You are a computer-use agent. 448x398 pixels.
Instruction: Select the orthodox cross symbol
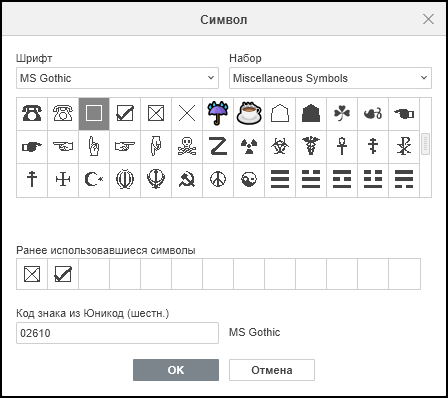pyautogui.click(x=373, y=147)
